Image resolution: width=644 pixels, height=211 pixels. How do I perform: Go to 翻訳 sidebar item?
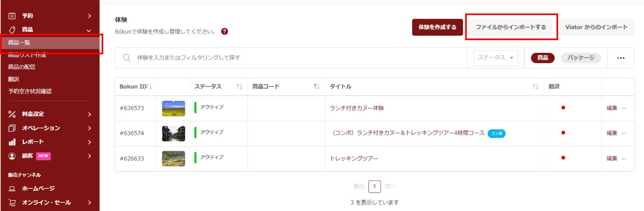(x=14, y=79)
